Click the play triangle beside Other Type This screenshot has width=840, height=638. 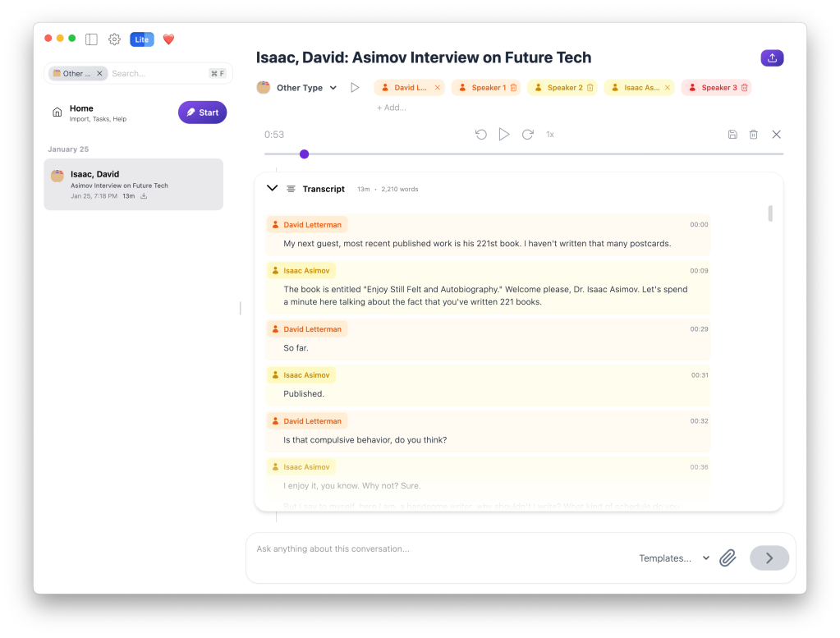pos(355,88)
